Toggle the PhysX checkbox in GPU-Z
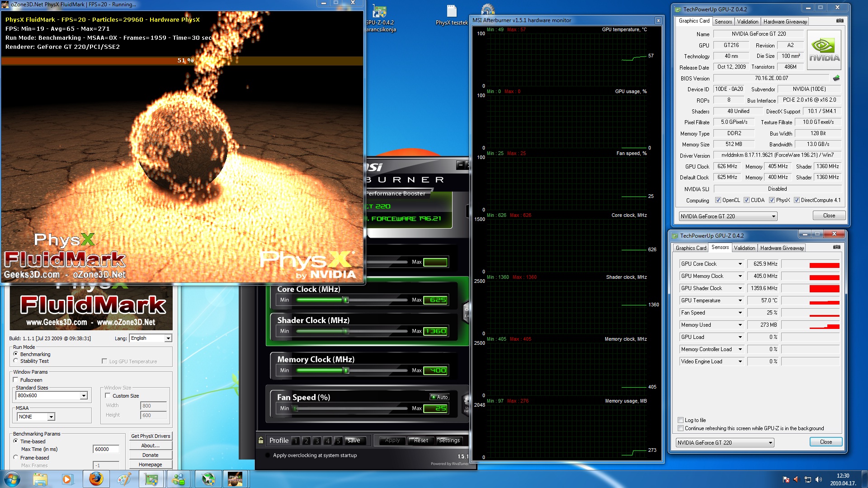 pyautogui.click(x=772, y=200)
